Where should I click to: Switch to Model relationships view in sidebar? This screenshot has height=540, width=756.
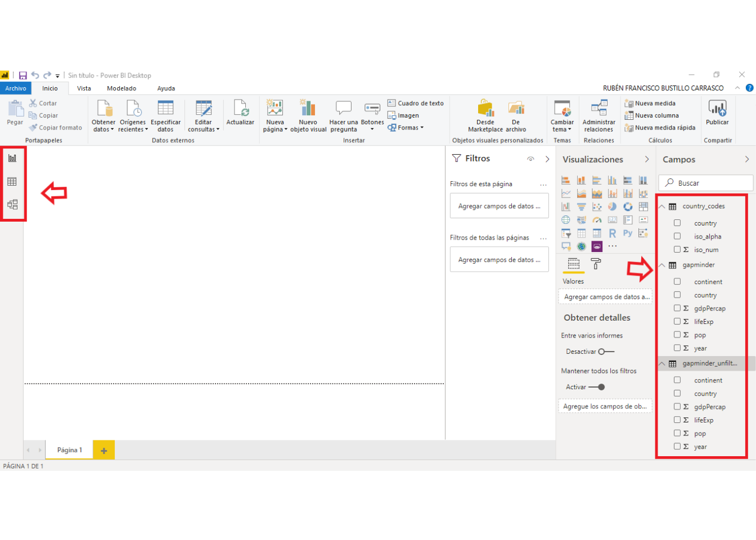pyautogui.click(x=12, y=204)
